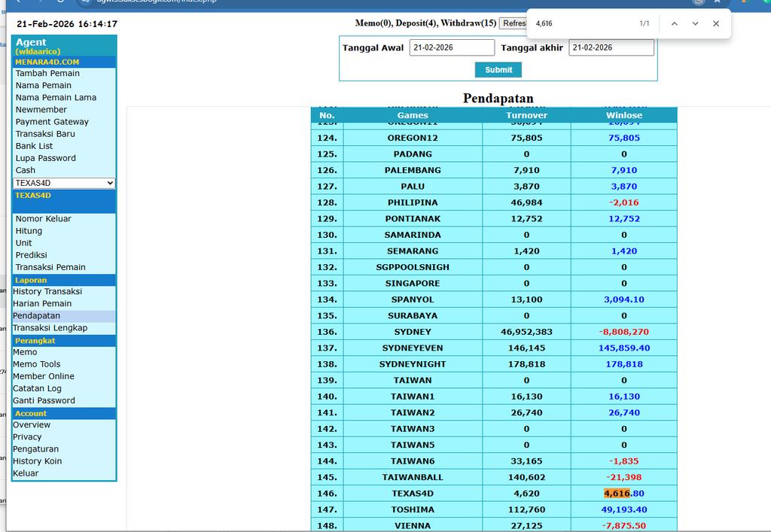Open Bank List link

34,146
